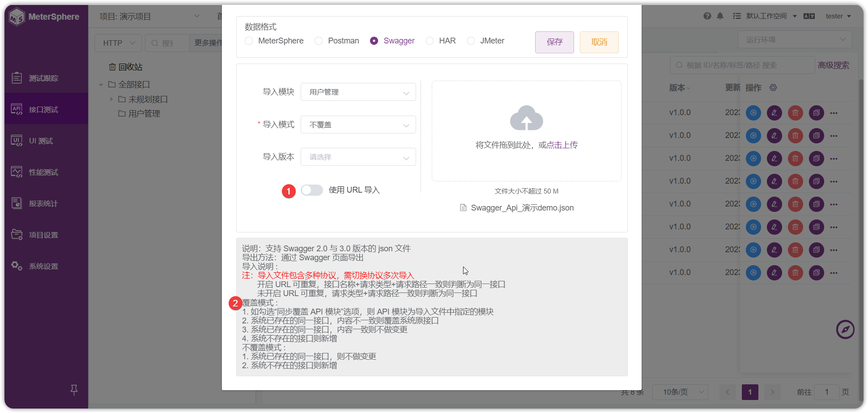Click the edit icon in the first row
The width and height of the screenshot is (868, 413).
tap(774, 113)
